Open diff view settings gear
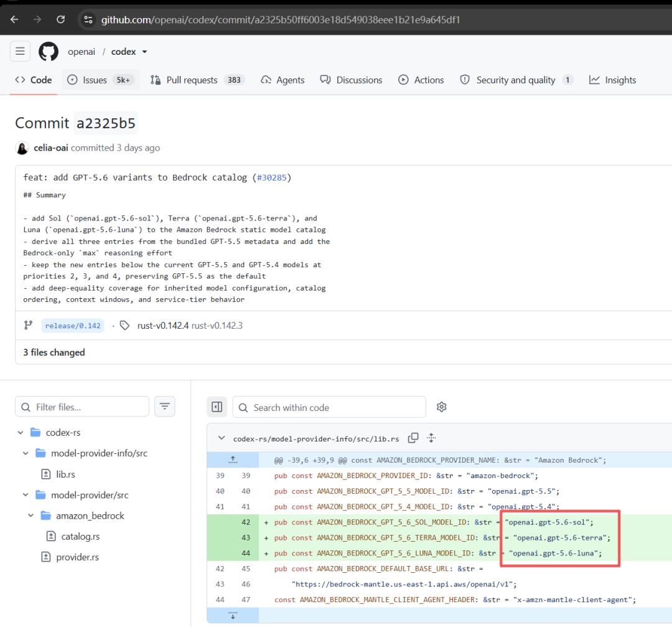 [441, 407]
